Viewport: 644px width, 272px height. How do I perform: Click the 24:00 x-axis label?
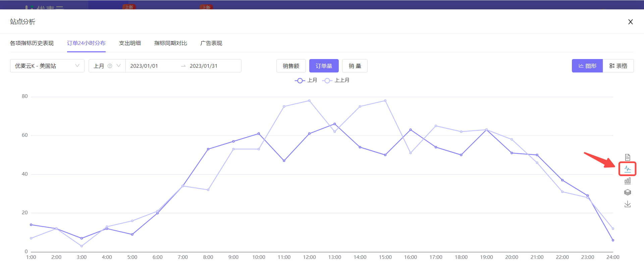tap(613, 257)
